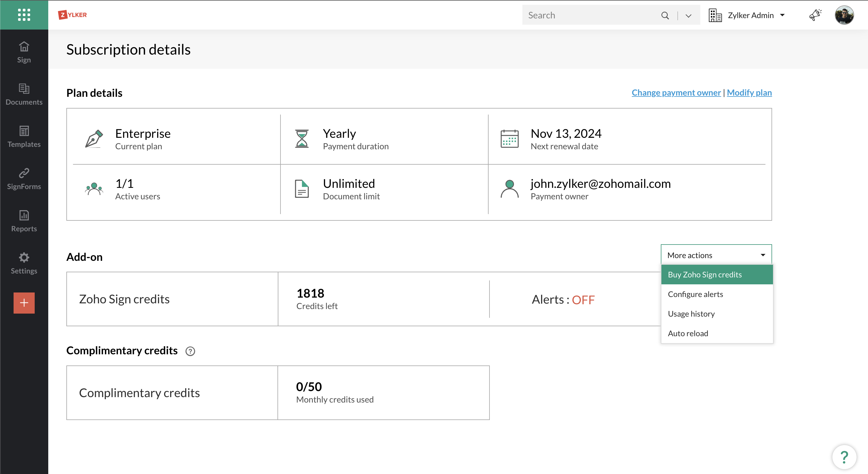
Task: Click the search magnifier icon
Action: [x=665, y=15]
